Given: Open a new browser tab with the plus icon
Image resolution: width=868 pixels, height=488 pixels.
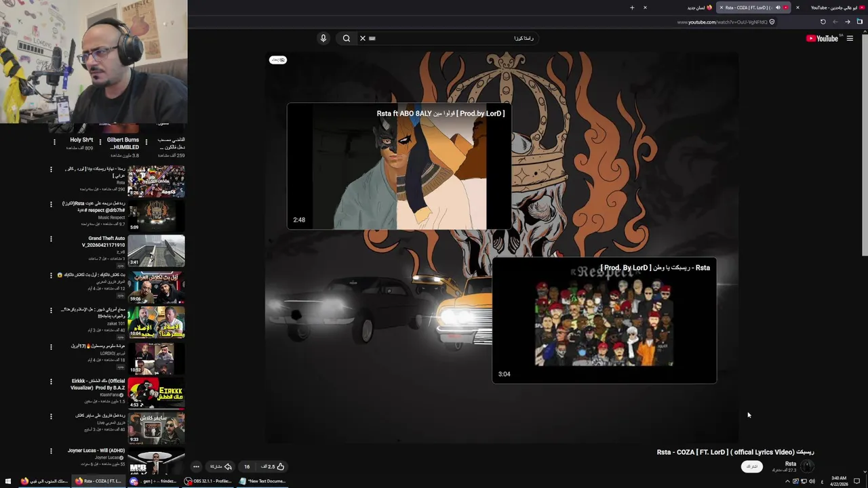Looking at the screenshot, I should pyautogui.click(x=632, y=7).
